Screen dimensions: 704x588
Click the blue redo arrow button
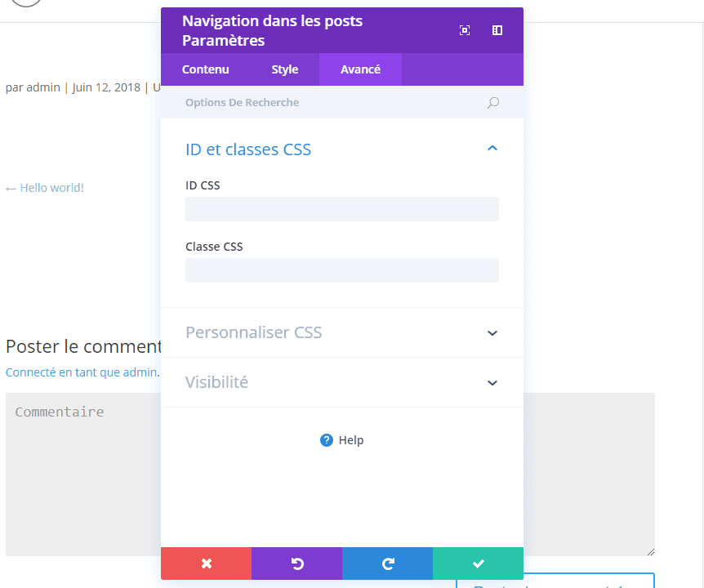[x=388, y=563]
